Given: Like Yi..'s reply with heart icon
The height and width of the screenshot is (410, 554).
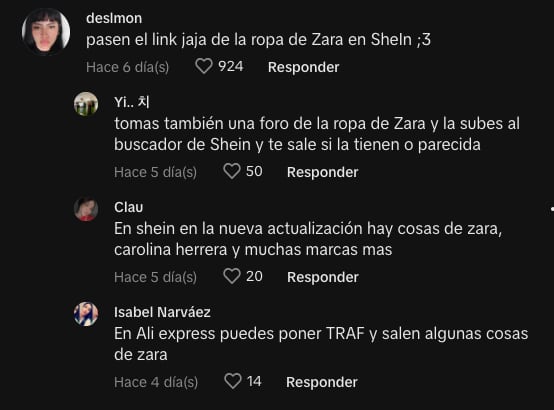Looking at the screenshot, I should [232, 171].
